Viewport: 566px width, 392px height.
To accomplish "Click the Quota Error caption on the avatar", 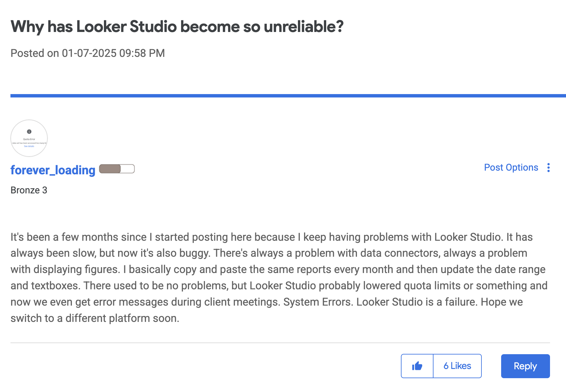I will click(29, 139).
